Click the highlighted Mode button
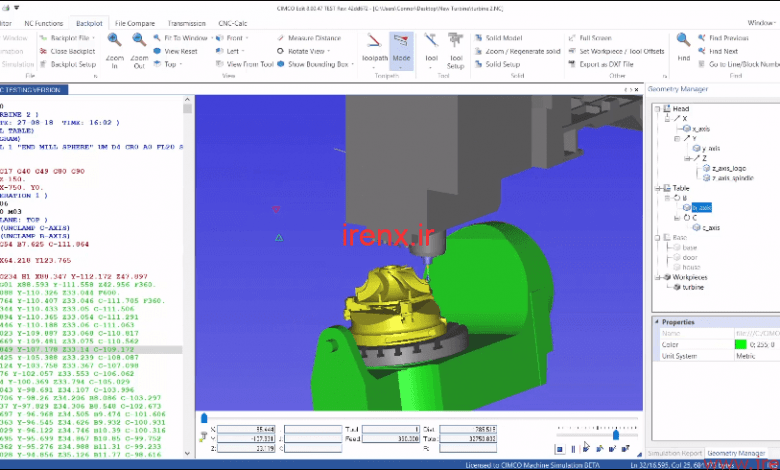Image resolution: width=780 pixels, height=470 pixels. pos(401,51)
